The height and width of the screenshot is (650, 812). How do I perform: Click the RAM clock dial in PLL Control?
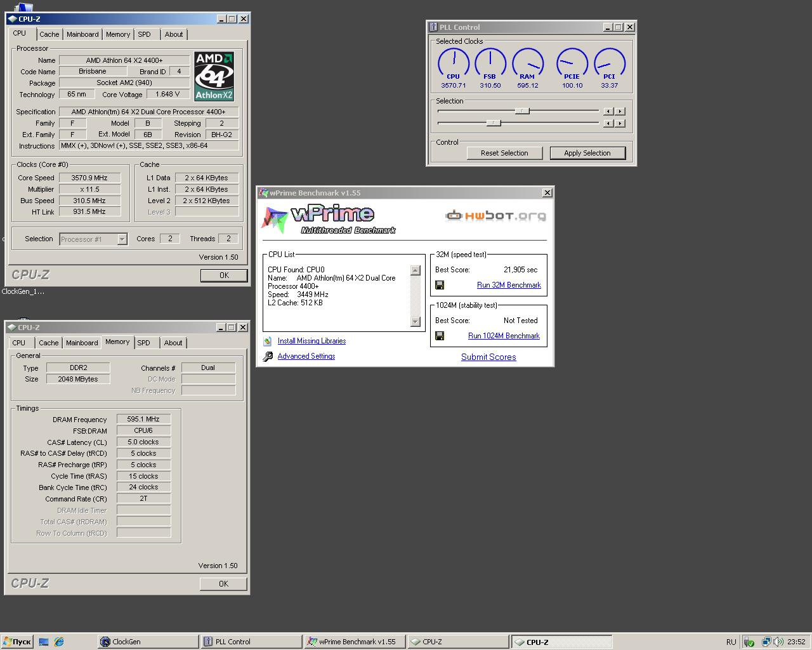tap(527, 64)
